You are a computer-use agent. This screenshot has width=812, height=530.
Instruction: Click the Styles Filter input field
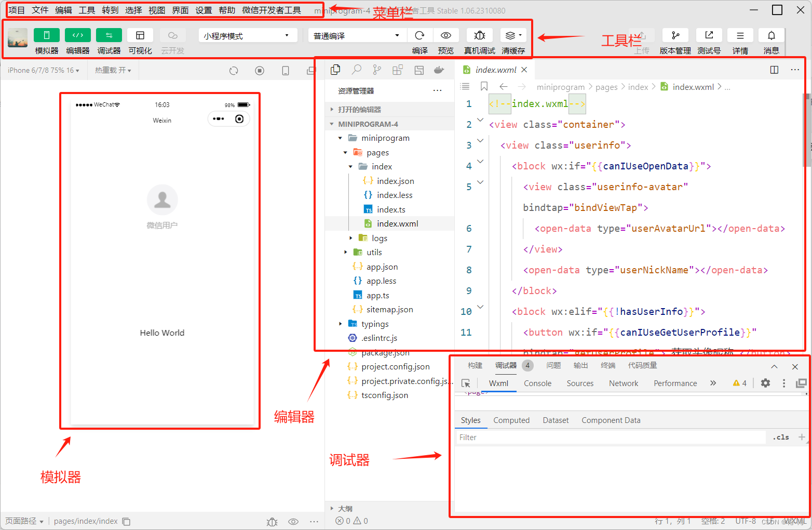click(611, 438)
